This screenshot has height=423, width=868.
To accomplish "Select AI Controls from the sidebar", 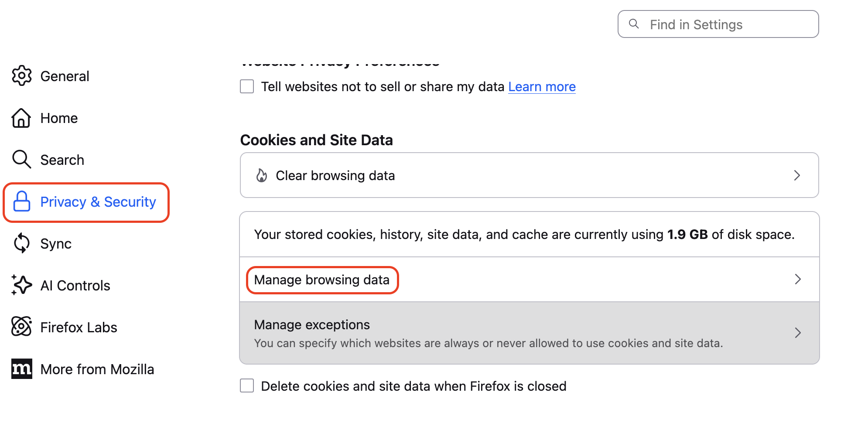I will [75, 285].
